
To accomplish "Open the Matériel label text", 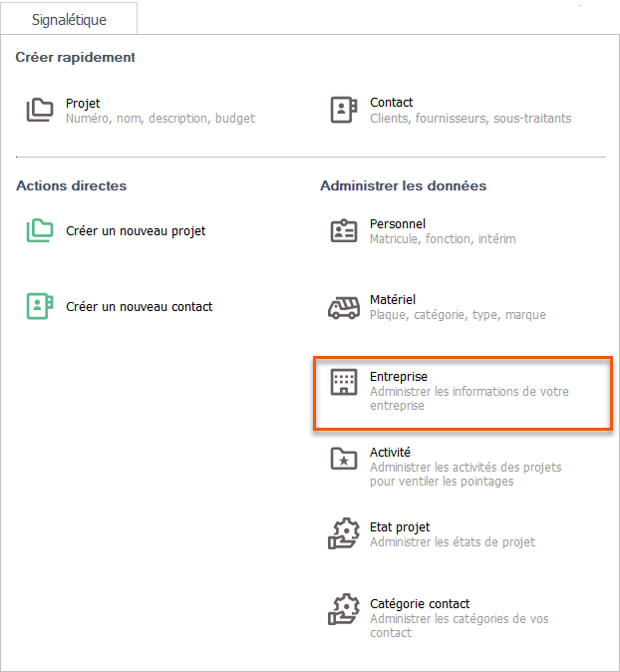I will [x=393, y=300].
